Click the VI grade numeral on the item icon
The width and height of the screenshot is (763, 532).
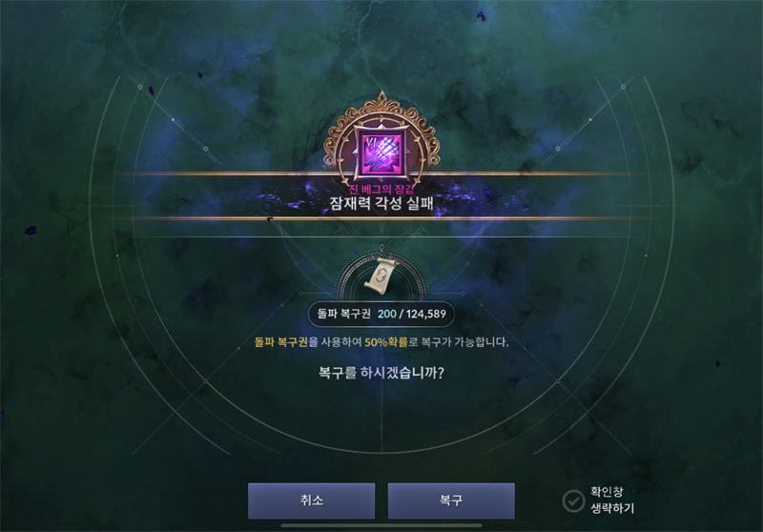(371, 143)
